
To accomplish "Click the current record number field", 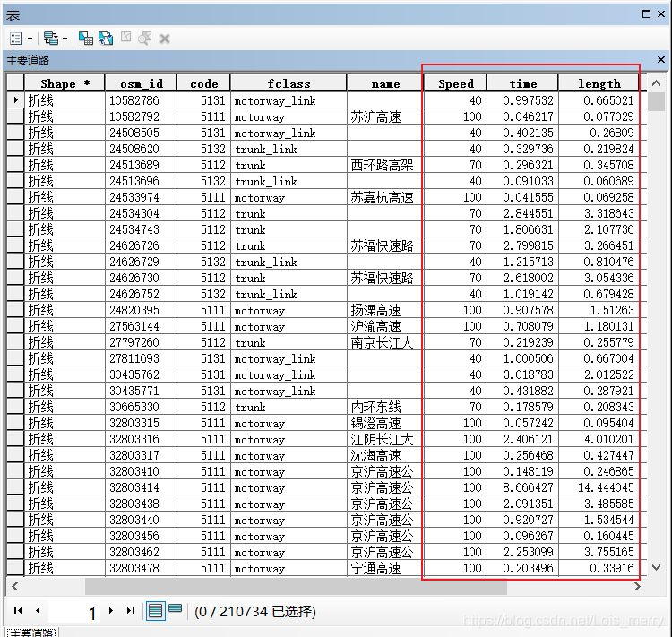I will click(74, 612).
